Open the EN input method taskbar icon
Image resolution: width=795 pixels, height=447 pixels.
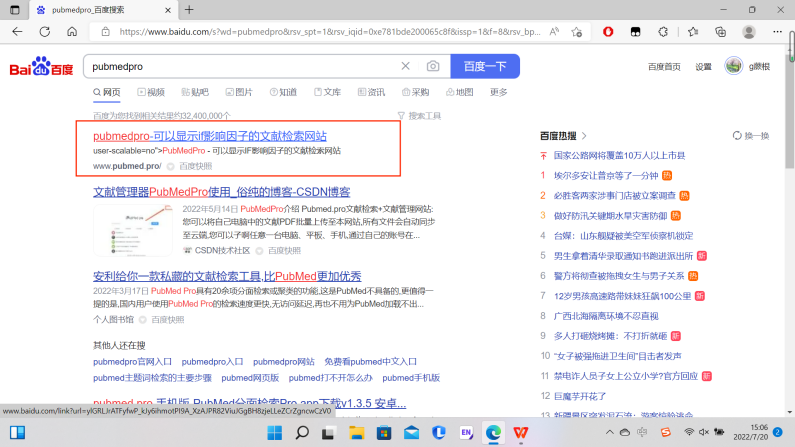point(466,433)
